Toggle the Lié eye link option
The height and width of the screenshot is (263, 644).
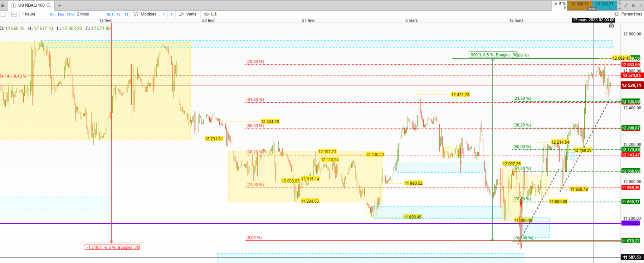pos(210,14)
